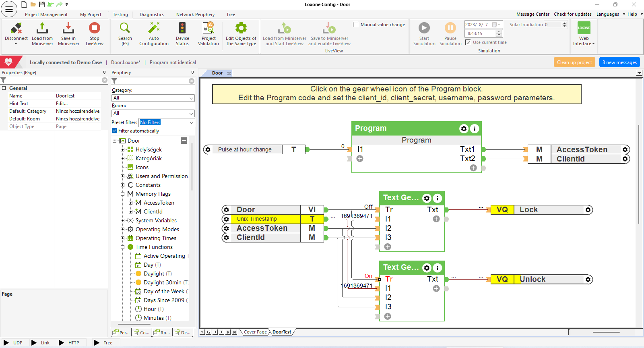The width and height of the screenshot is (644, 348).
Task: Open the Device Status icon
Action: click(182, 29)
